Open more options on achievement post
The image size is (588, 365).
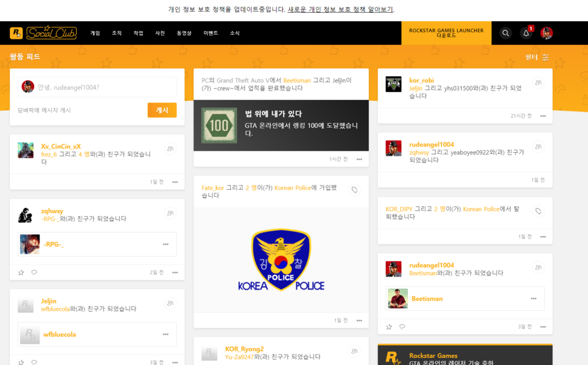pos(359,159)
